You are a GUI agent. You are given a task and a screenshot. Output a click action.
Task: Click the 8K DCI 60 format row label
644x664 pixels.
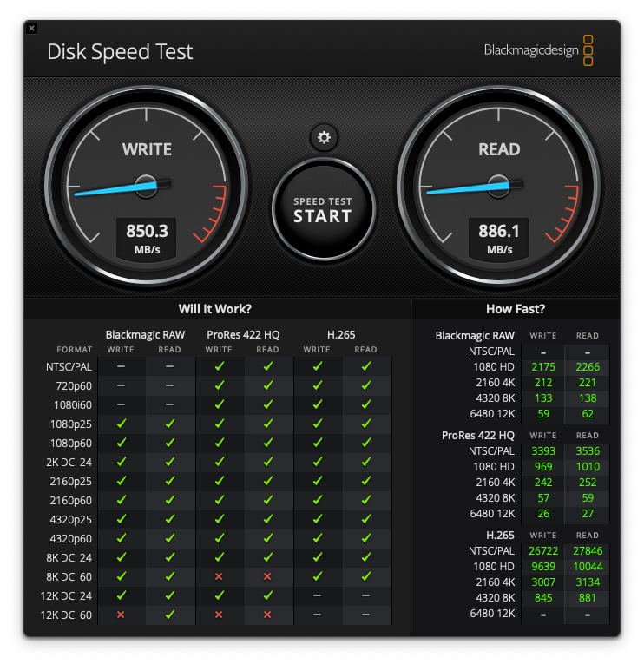(x=69, y=576)
